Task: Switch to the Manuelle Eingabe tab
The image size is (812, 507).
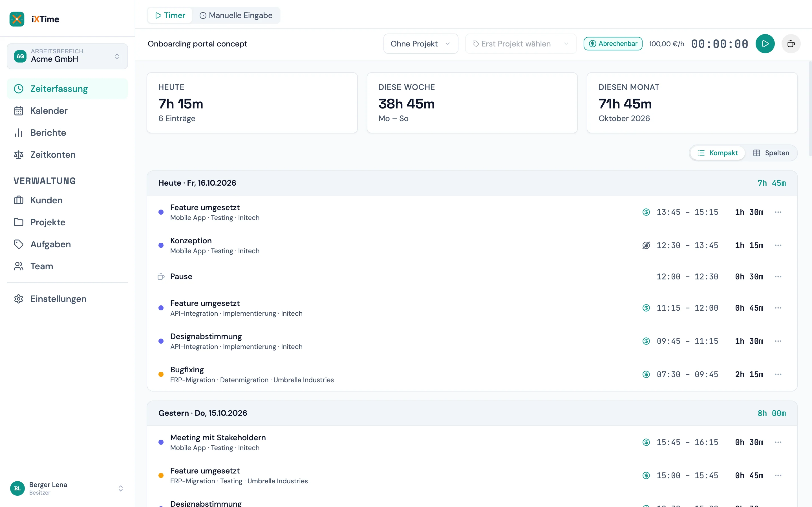Action: [x=236, y=15]
